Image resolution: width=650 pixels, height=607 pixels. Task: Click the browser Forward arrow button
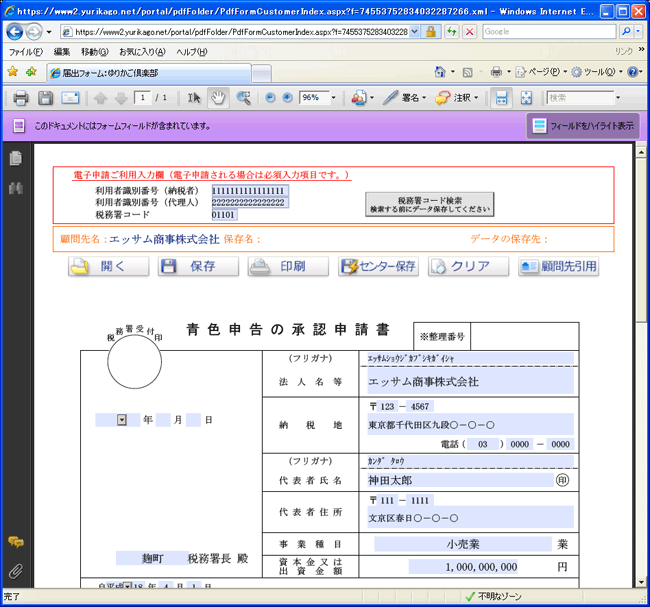click(x=34, y=32)
